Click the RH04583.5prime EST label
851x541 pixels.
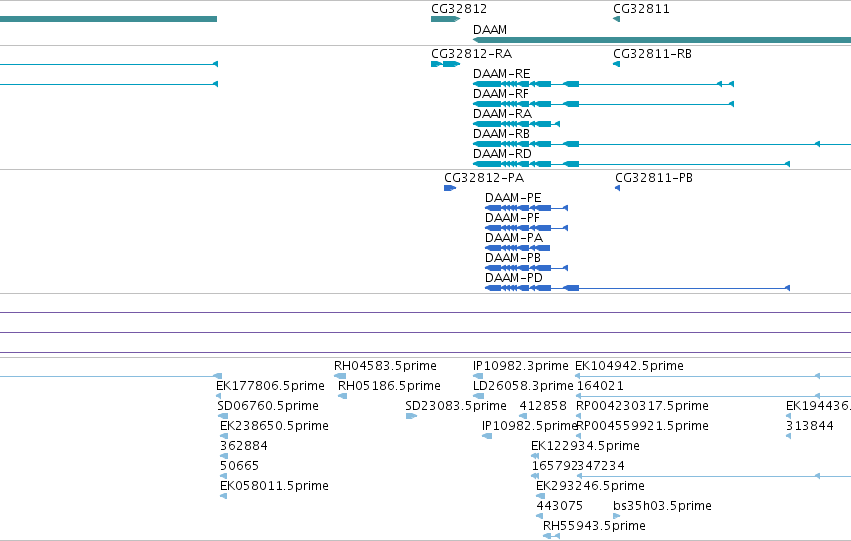[x=385, y=366]
